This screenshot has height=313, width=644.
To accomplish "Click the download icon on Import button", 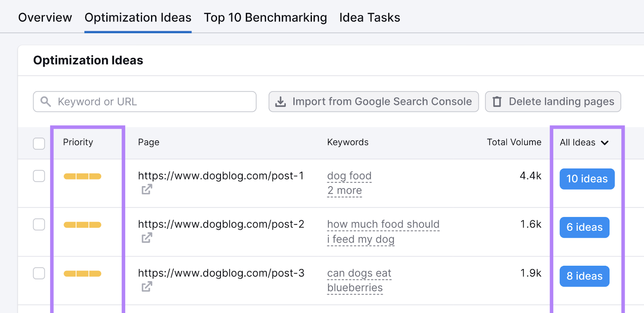I will 281,102.
